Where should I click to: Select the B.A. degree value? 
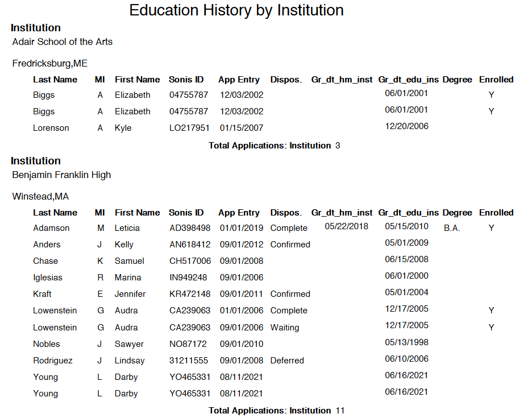(x=452, y=228)
